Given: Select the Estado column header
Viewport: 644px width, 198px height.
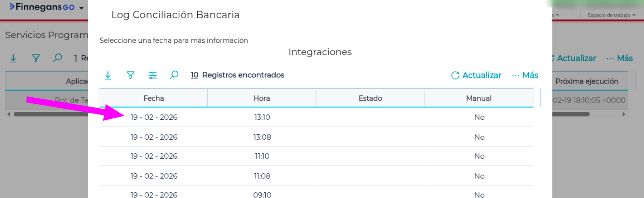Looking at the screenshot, I should [370, 98].
